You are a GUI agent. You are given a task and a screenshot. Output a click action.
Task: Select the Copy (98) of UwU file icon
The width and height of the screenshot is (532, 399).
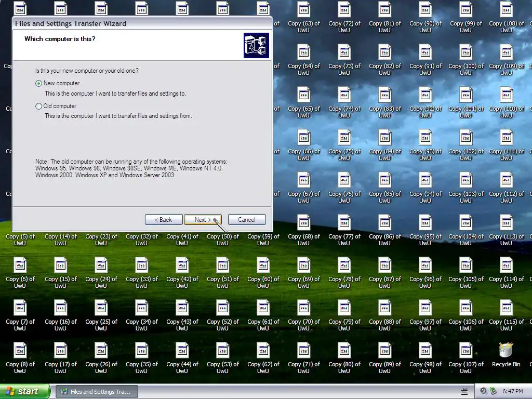[x=425, y=351]
